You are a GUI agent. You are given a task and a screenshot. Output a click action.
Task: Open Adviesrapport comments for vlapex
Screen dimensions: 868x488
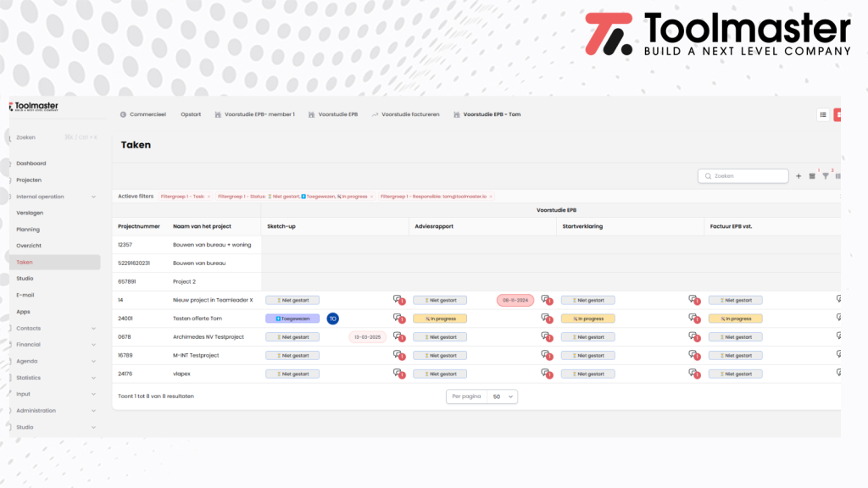(x=547, y=374)
